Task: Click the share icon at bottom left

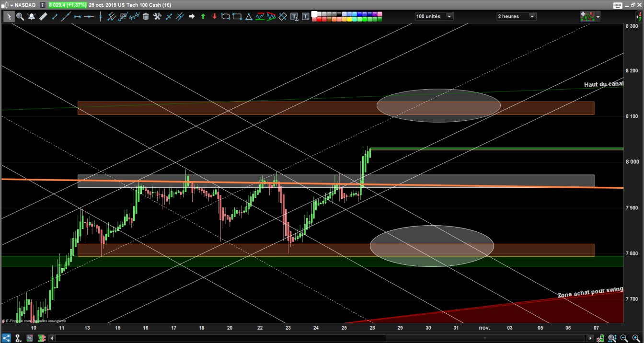Action: (6, 338)
